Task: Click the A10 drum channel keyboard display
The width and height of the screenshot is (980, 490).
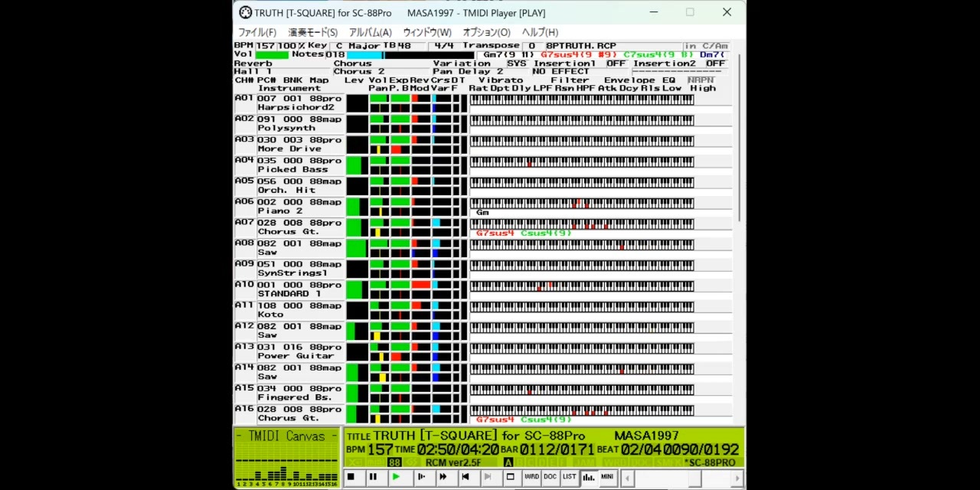Action: tap(582, 286)
